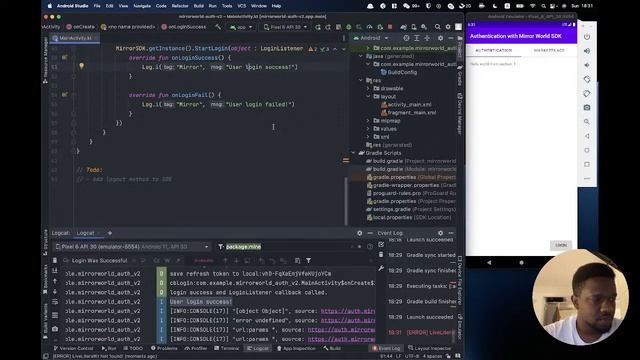
Task: Click the emulator volume up button
Action: coord(587,51)
